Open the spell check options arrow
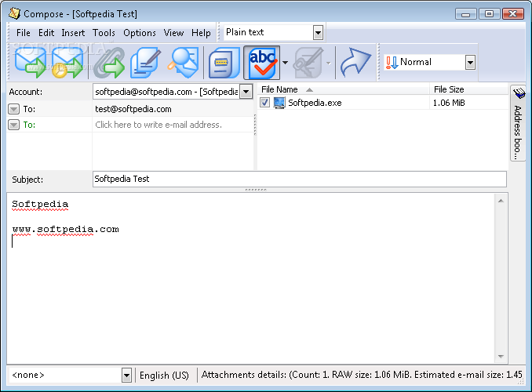Viewport: 532px width, 392px height. tap(286, 63)
